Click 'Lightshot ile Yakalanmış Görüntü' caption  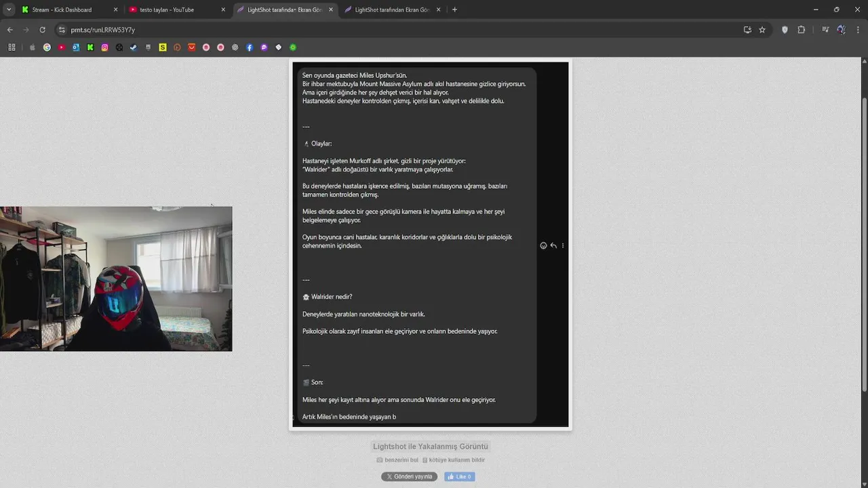(x=431, y=447)
